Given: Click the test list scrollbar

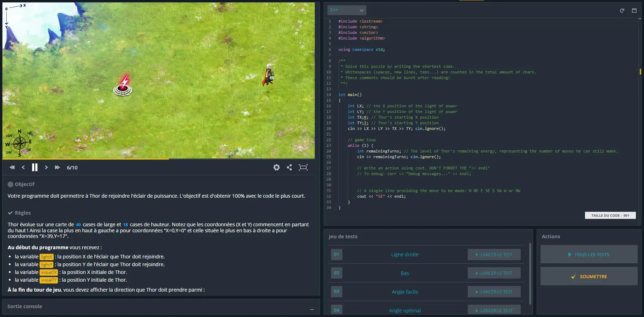Looking at the screenshot, I should tap(530, 274).
